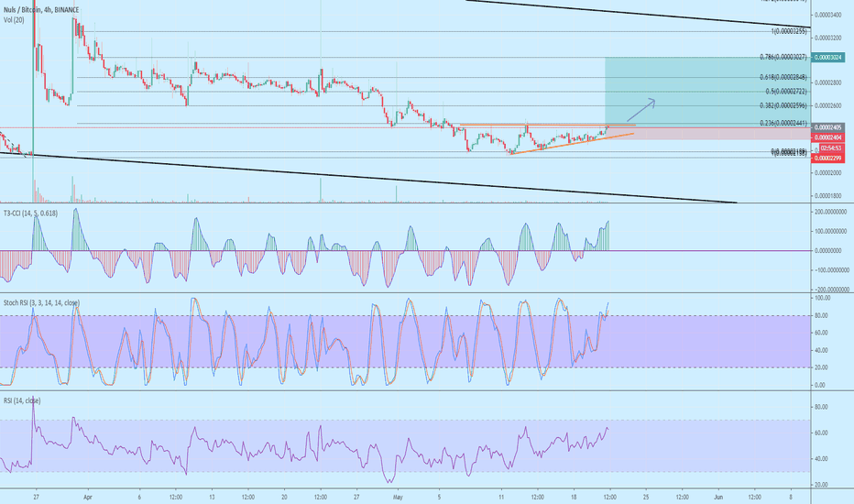Click the 25 date label on the time axis

[646, 497]
